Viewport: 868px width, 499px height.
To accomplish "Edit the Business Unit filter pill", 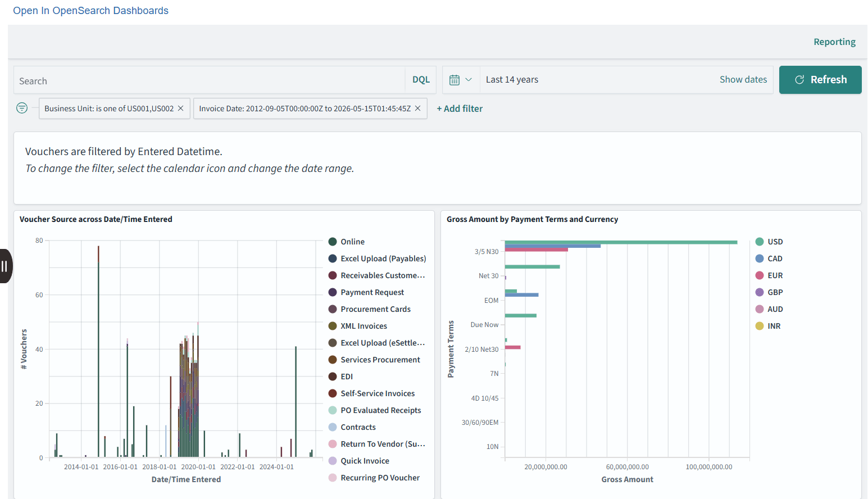I will click(109, 108).
